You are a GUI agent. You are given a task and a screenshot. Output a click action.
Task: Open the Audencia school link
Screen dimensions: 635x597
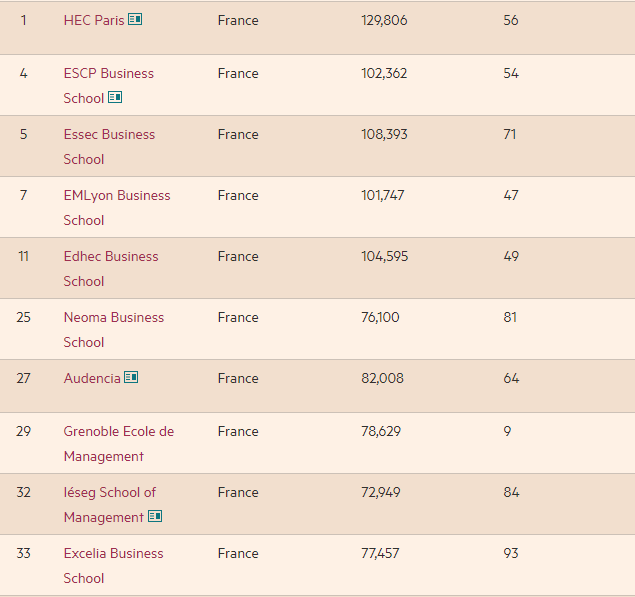pos(92,378)
